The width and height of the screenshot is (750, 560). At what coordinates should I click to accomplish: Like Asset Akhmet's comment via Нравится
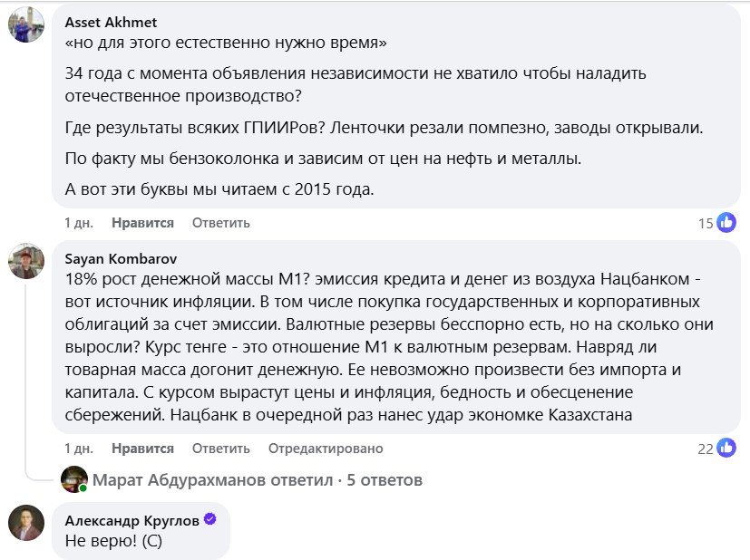tap(142, 223)
